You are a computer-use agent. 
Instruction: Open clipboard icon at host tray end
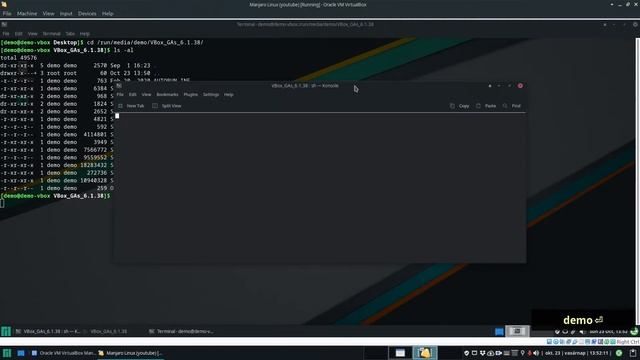pos(633,353)
